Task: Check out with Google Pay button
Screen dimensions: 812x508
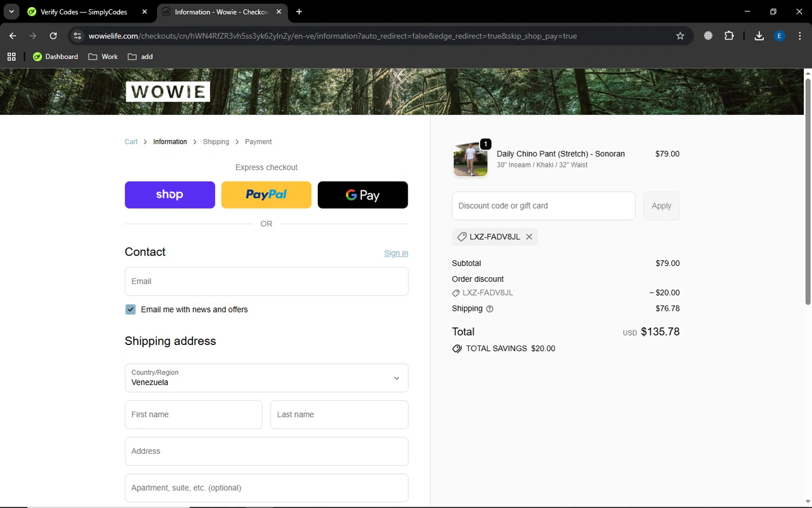Action: pyautogui.click(x=363, y=195)
